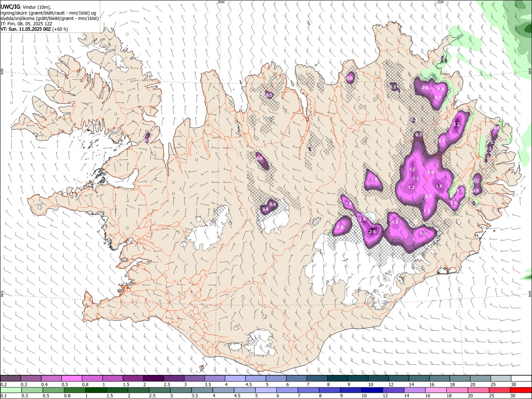532x399 pixels.
Task: Pick the light gray upper swatch at 25
Action: (500, 379)
